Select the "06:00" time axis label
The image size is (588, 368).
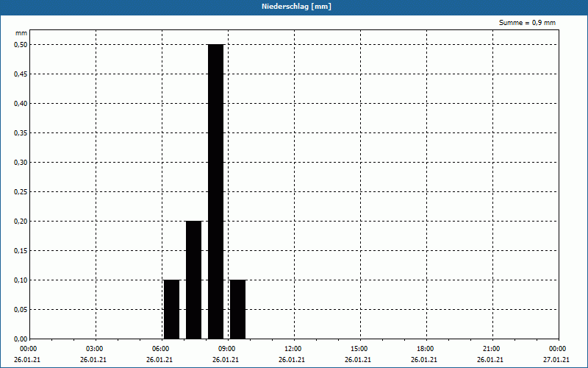coord(161,349)
